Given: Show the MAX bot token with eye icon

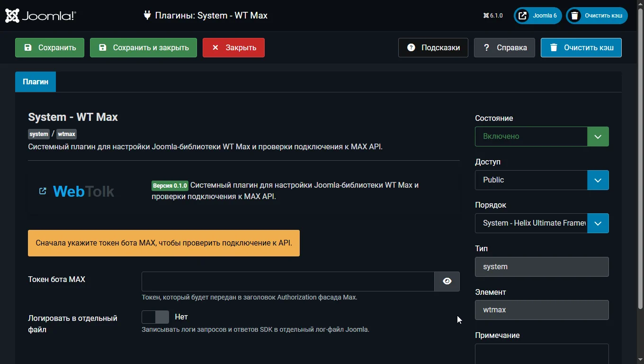Looking at the screenshot, I should point(447,282).
